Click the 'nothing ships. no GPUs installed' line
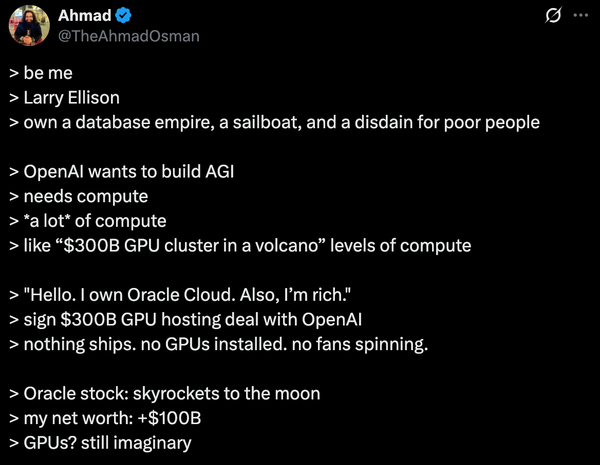 click(218, 344)
